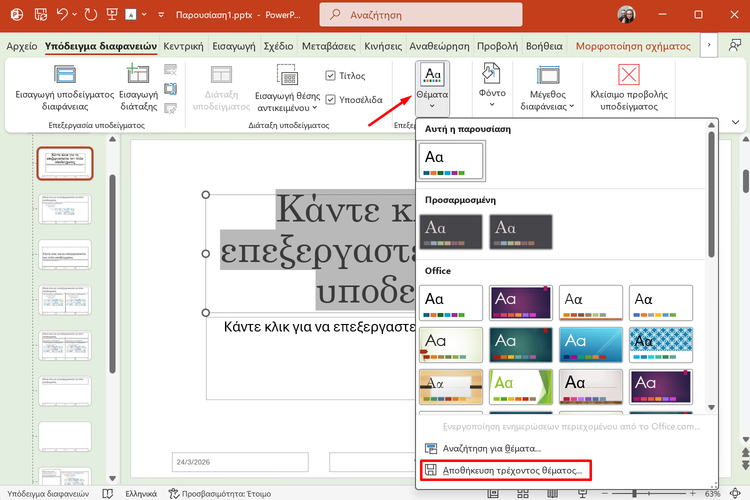This screenshot has width=750, height=500.
Task: Click Εισαγωγή θέσης αντικειμένου icon
Action: coord(287,76)
